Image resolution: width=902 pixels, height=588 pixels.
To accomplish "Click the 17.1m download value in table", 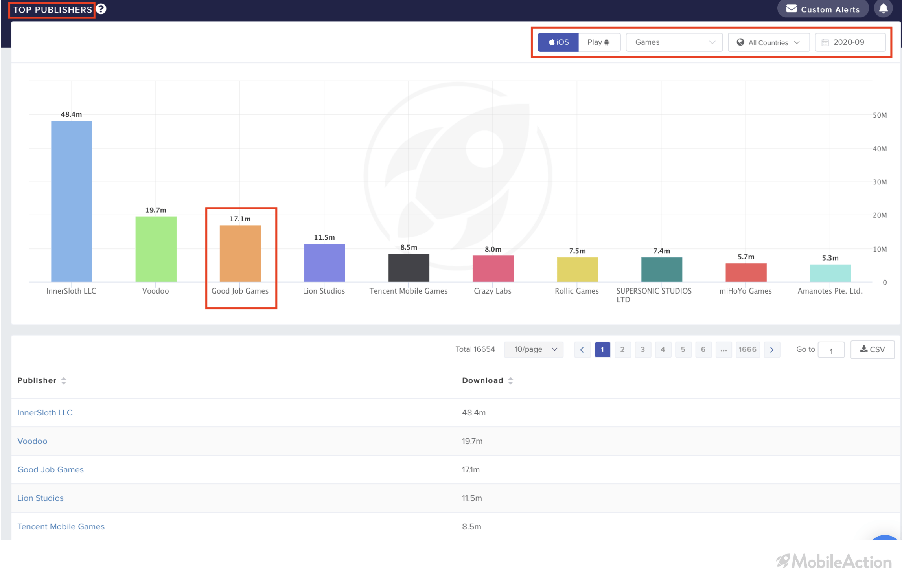I will click(x=471, y=469).
